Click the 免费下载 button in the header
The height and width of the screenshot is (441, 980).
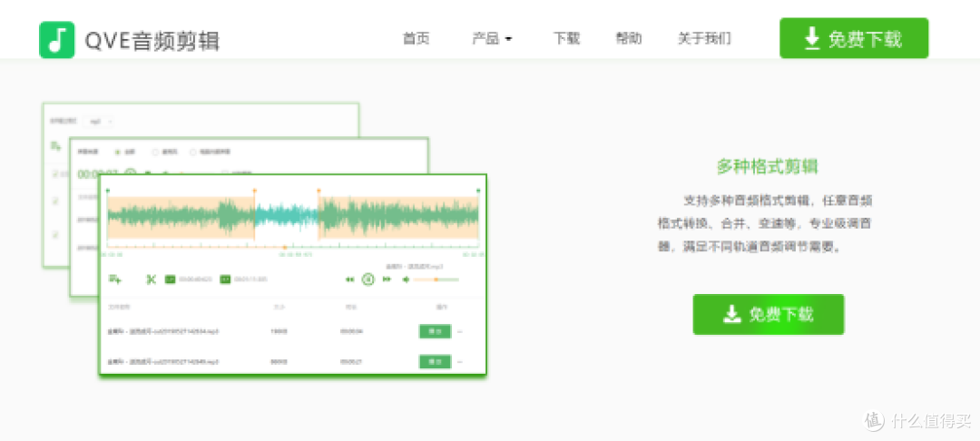tap(854, 38)
